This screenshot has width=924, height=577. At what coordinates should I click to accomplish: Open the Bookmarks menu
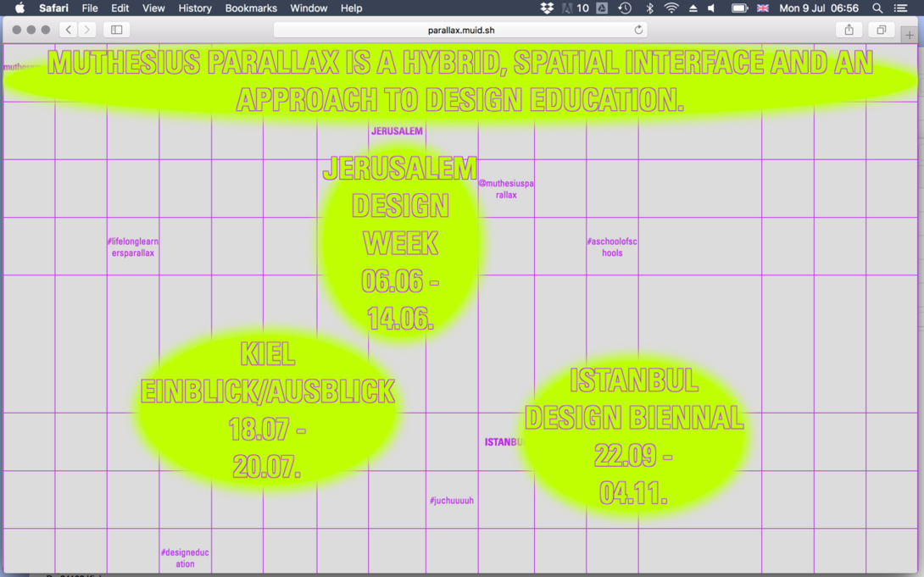pyautogui.click(x=251, y=8)
